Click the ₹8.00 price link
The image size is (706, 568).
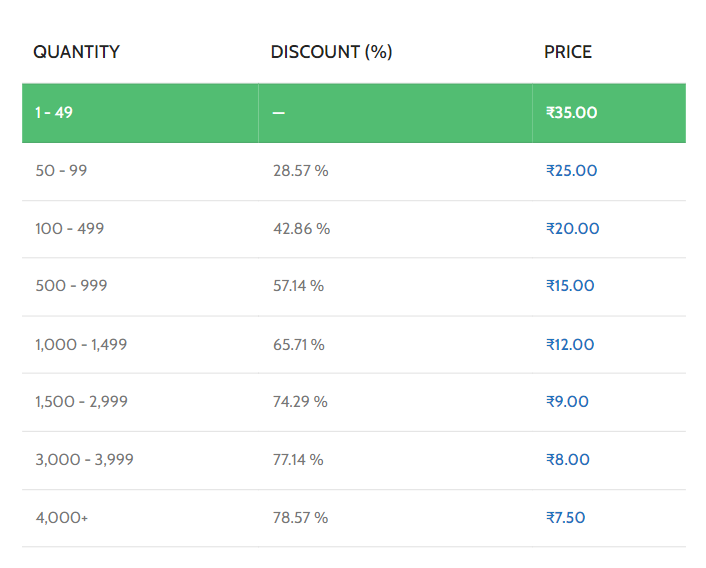coord(568,460)
